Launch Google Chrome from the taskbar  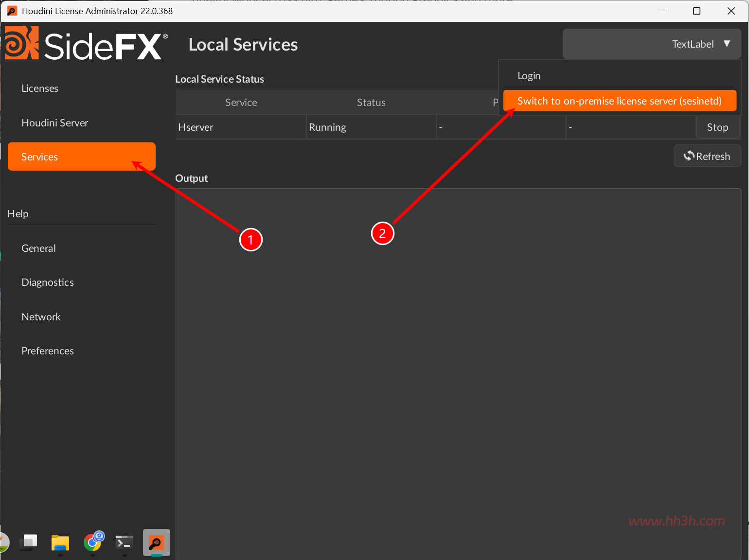point(93,542)
